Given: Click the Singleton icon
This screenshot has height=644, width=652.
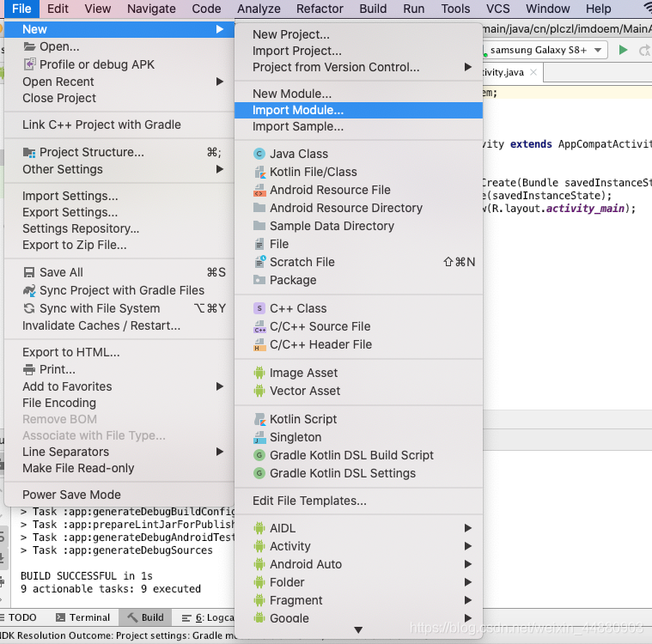Looking at the screenshot, I should (259, 437).
